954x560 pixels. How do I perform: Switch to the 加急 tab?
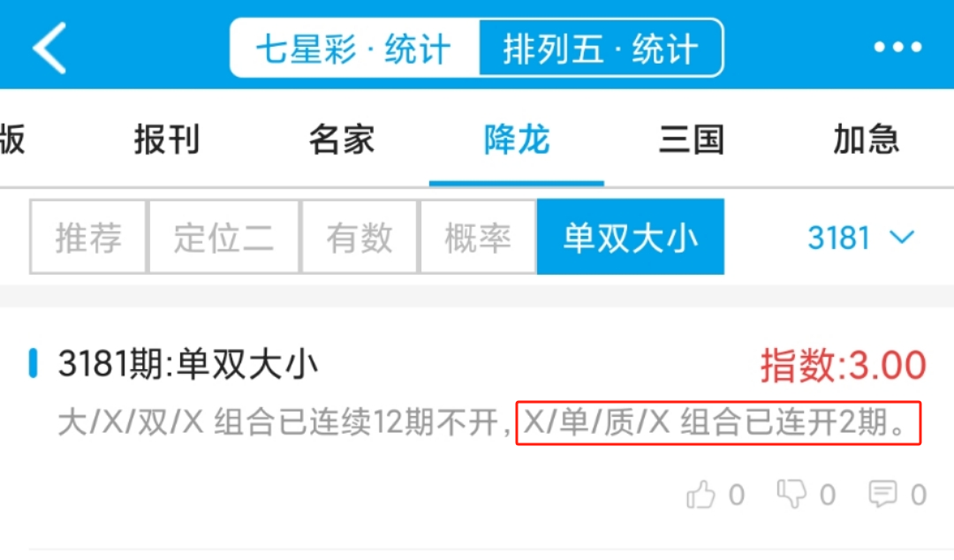tap(867, 140)
